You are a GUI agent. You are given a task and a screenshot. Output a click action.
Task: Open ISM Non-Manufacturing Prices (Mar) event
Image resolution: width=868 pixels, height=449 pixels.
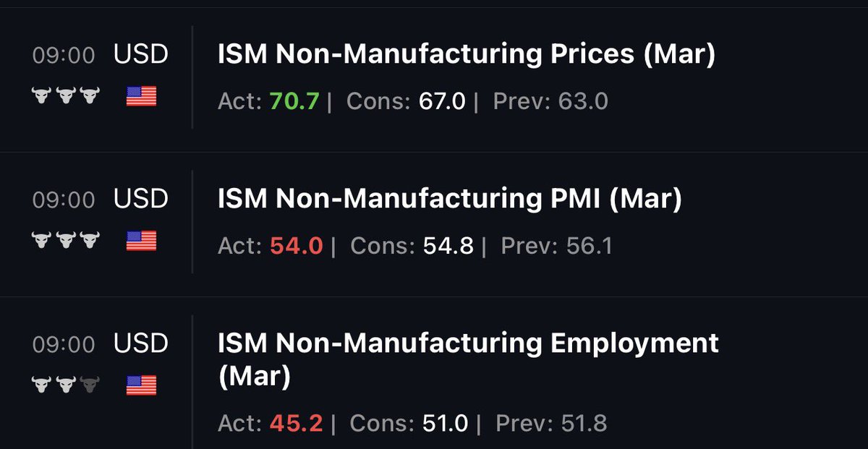pos(466,56)
